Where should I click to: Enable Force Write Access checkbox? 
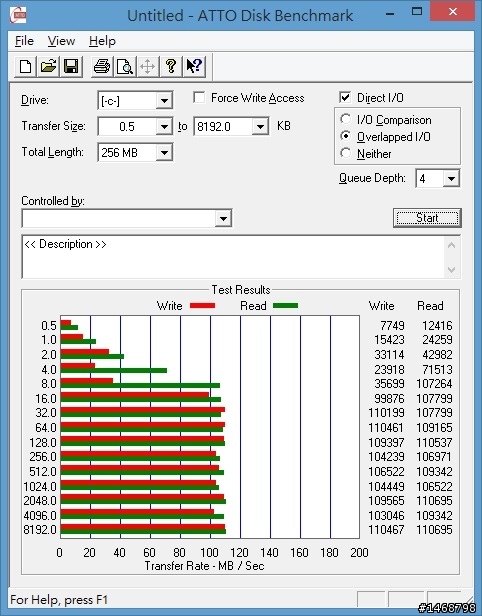click(199, 97)
